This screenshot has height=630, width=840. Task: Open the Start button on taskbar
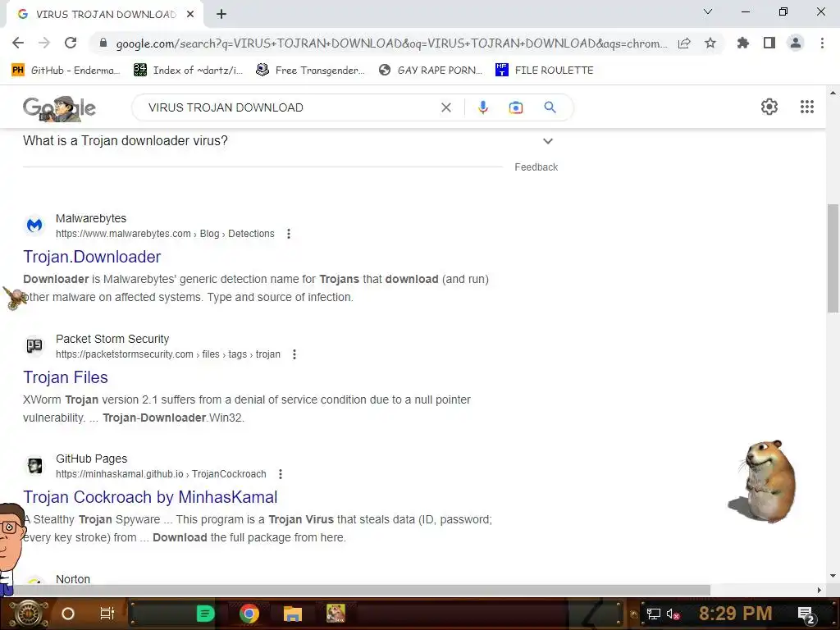point(28,614)
